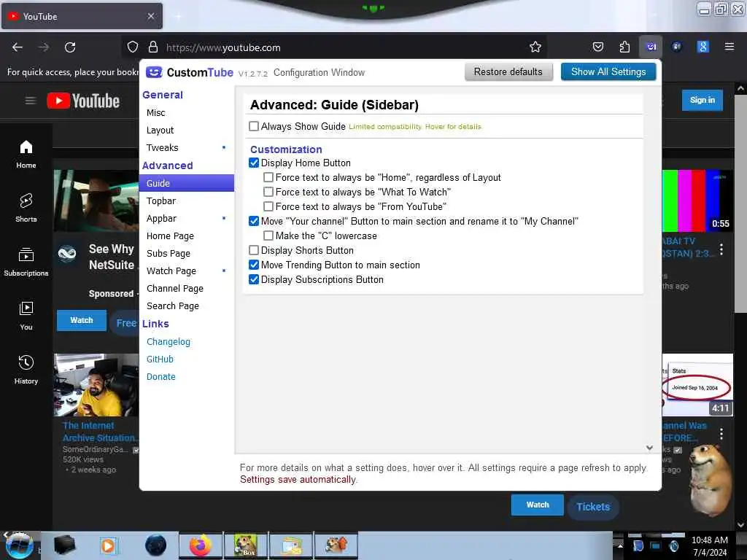
Task: Open Subscriptions in YouTube sidebar
Action: pos(26,262)
